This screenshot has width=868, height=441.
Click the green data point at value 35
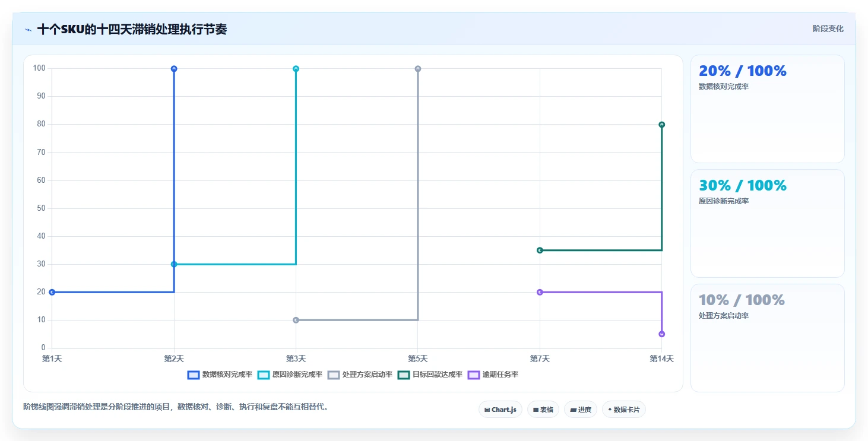pyautogui.click(x=540, y=250)
